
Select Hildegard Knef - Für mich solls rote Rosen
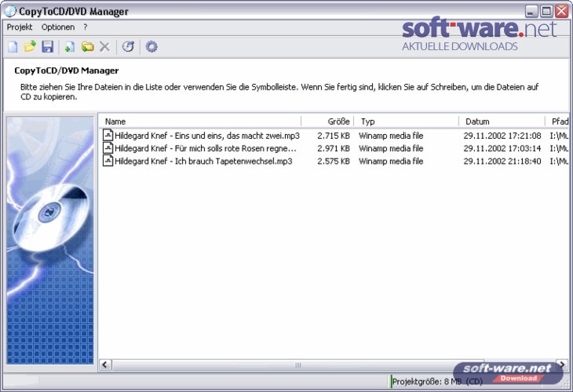point(206,148)
